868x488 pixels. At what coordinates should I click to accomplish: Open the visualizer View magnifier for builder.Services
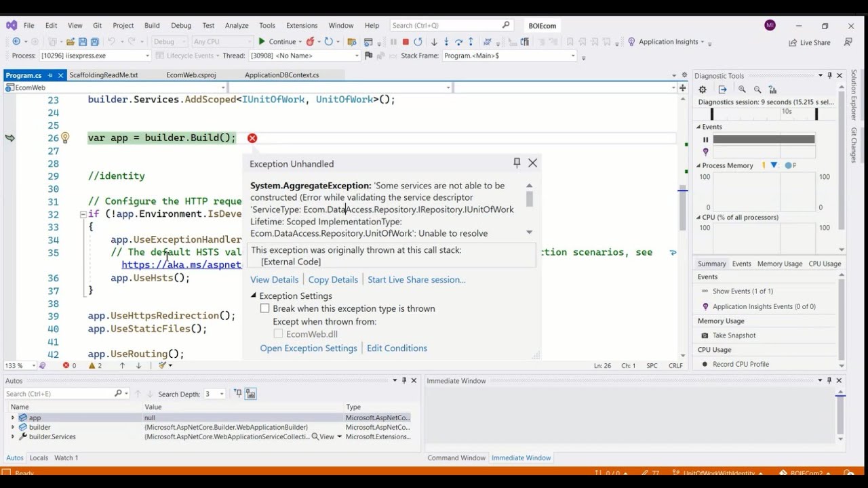tap(315, 437)
